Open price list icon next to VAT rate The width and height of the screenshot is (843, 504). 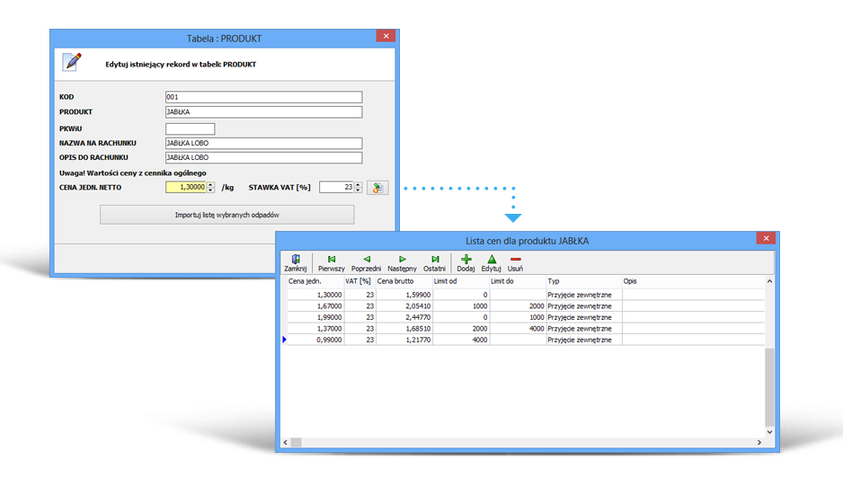377,188
